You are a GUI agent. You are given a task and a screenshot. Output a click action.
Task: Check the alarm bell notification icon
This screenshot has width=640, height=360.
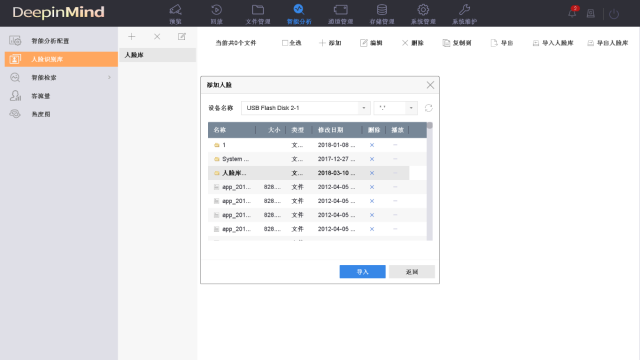(x=572, y=13)
